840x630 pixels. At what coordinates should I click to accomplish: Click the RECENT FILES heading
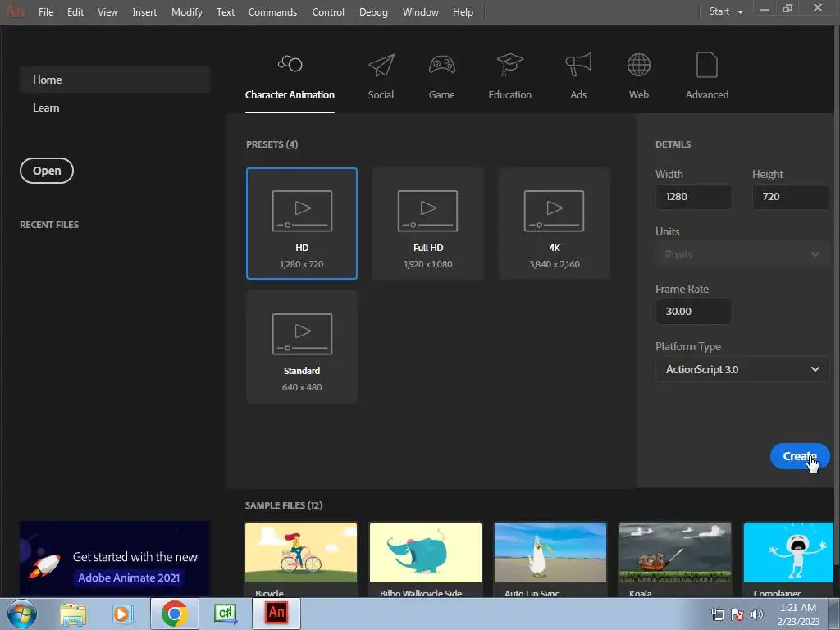pyautogui.click(x=49, y=225)
